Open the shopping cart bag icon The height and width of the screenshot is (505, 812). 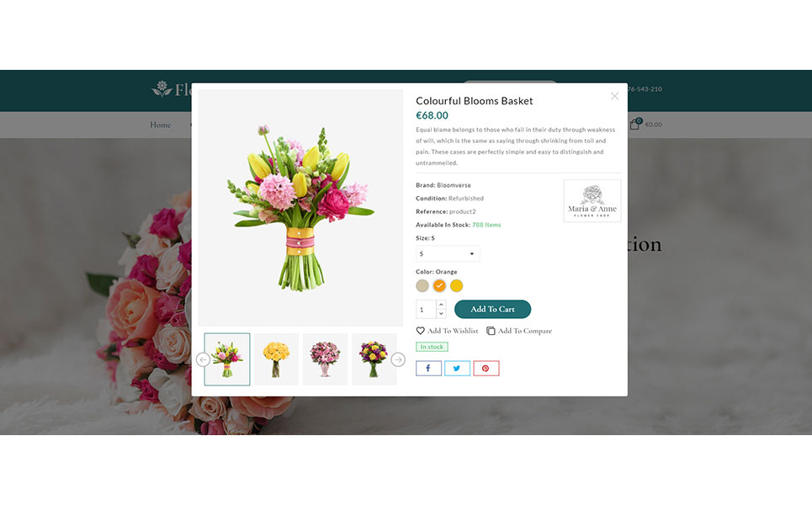click(x=634, y=125)
